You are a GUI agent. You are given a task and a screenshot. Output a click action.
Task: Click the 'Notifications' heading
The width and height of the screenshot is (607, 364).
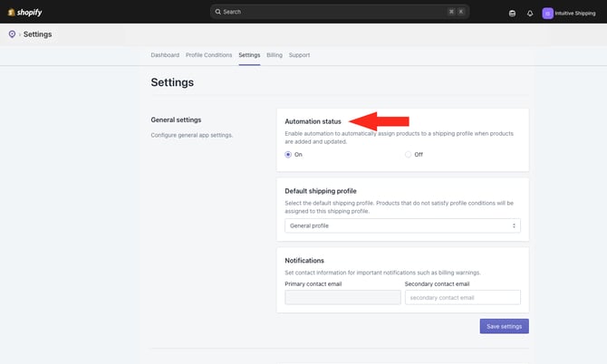click(x=304, y=261)
